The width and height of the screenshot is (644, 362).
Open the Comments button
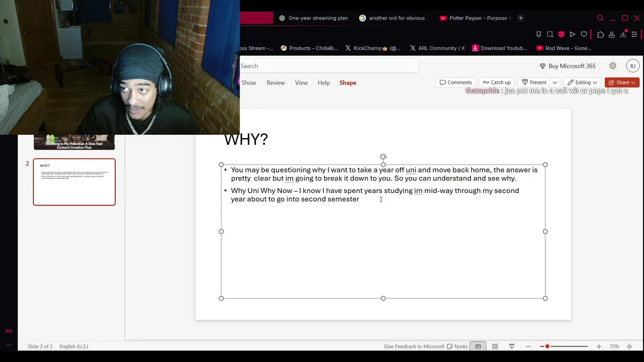pos(456,82)
